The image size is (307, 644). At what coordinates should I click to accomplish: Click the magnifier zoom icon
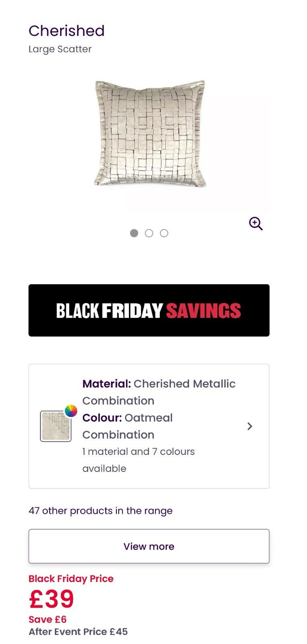point(256,223)
